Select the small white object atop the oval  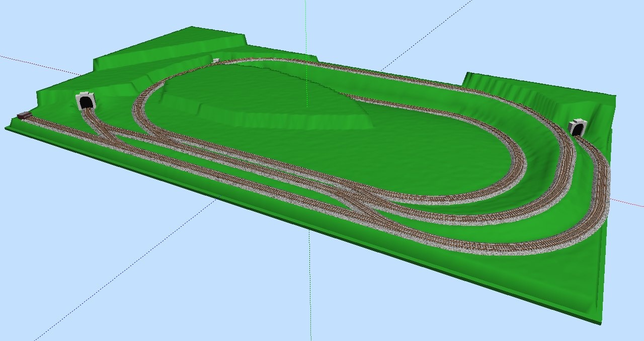click(216, 60)
